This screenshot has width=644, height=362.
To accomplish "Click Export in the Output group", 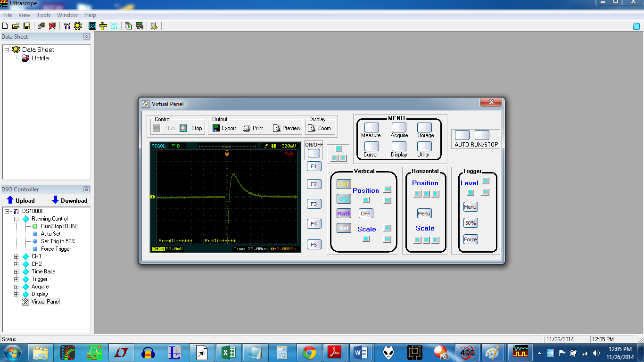I will coord(224,128).
